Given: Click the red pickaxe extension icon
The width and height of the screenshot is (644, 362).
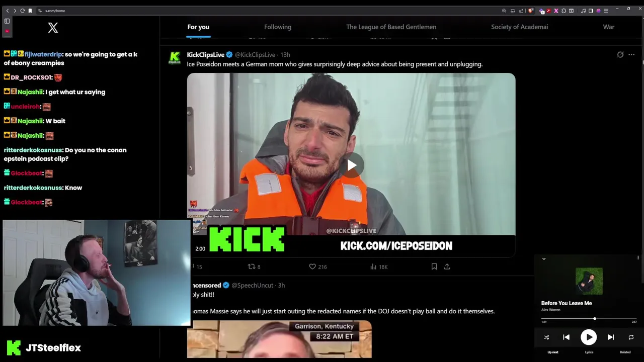Looking at the screenshot, I should click(548, 11).
